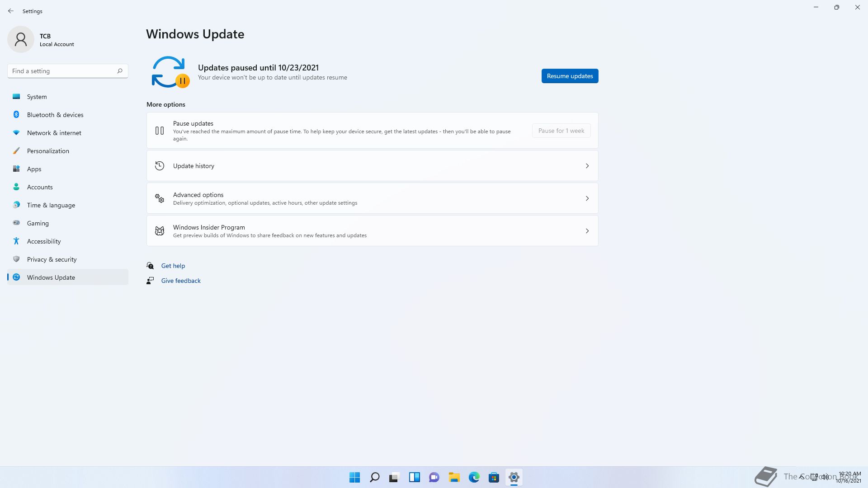Open Update history row
The image size is (868, 488).
372,166
